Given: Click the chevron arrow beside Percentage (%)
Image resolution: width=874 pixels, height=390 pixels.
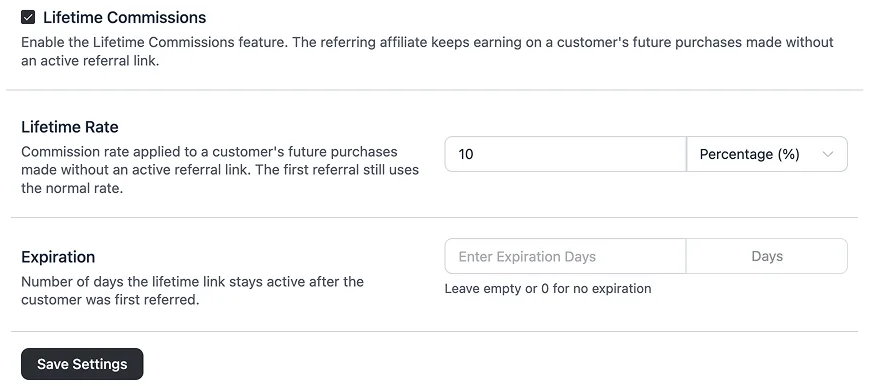Looking at the screenshot, I should (828, 154).
